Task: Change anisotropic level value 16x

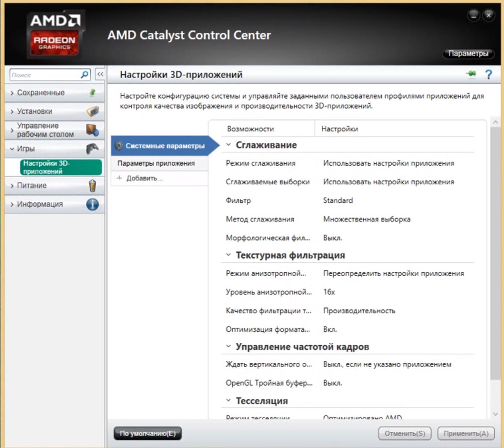Action: 329,292
